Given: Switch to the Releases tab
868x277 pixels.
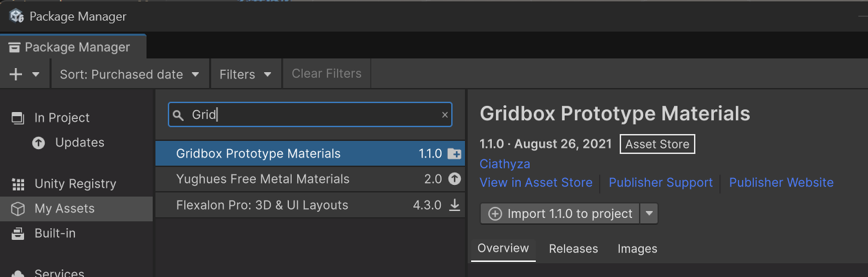Looking at the screenshot, I should [573, 249].
